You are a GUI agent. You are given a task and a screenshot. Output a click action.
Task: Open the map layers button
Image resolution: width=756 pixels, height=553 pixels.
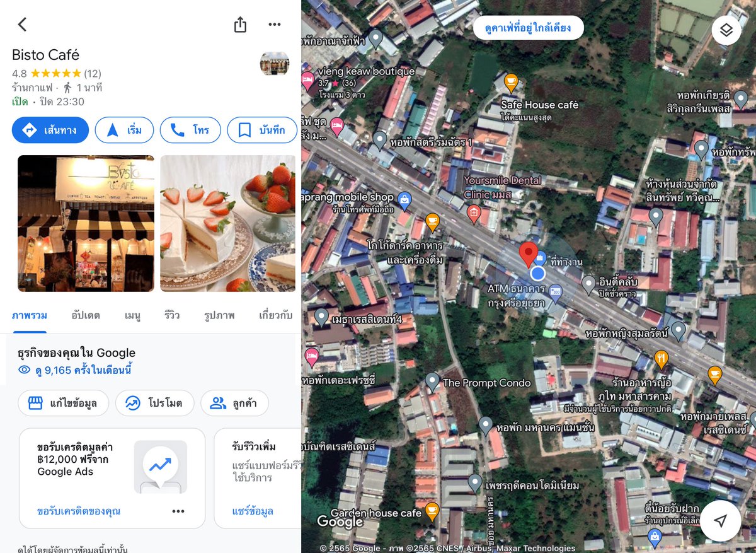click(x=726, y=30)
